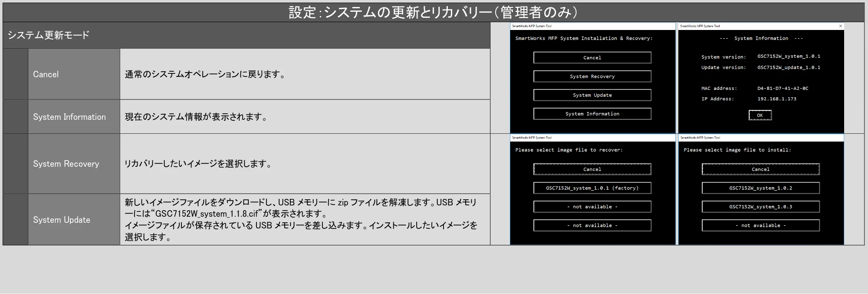868x294 pixels.
Task: Open System Information from the main menu window
Action: tap(592, 114)
